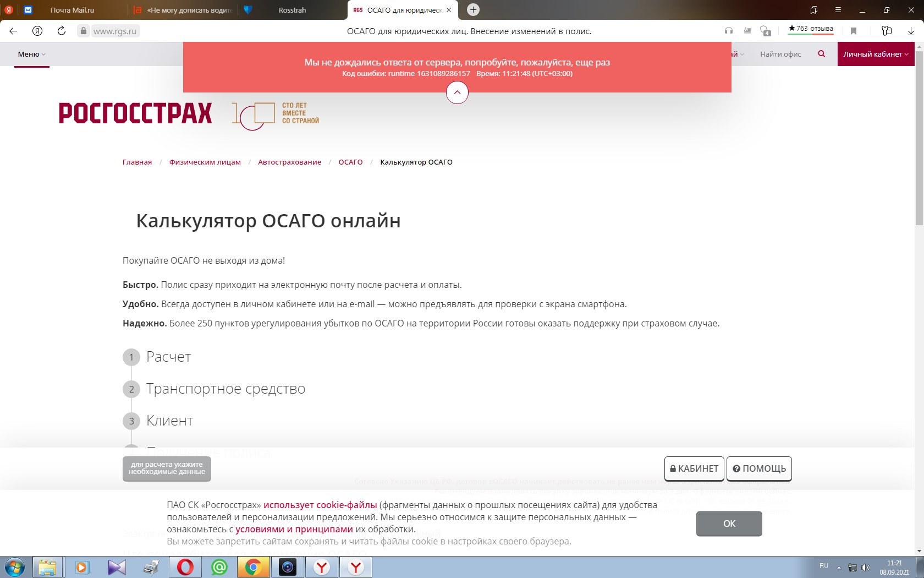The image size is (924, 578).
Task: Open the Физическим лицам breadcrumb
Action: coord(205,162)
